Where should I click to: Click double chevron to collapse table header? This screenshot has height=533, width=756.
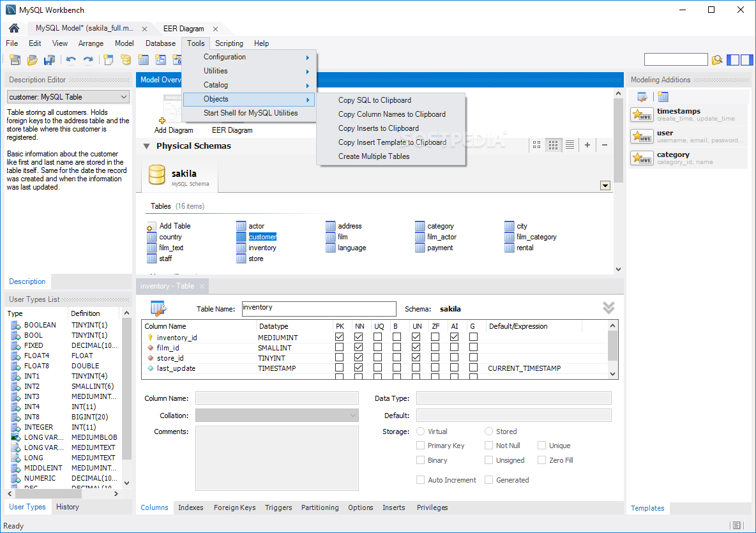pyautogui.click(x=609, y=308)
